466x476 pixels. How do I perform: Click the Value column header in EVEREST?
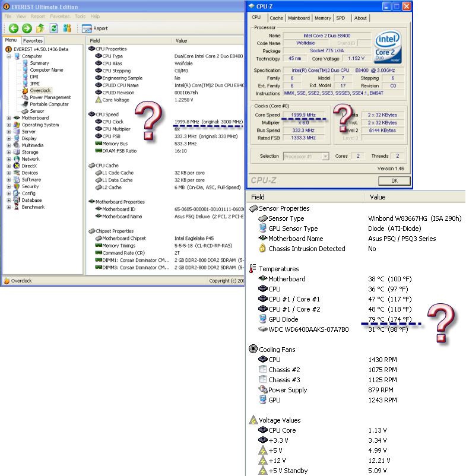208,41
